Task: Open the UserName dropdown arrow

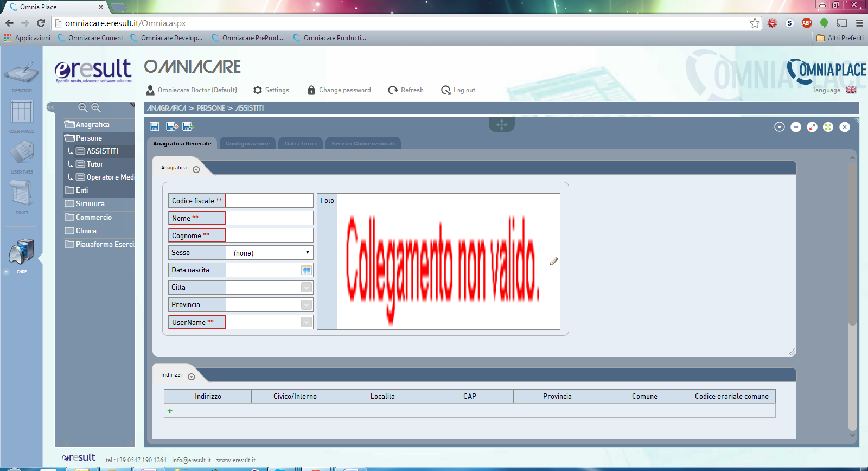Action: pos(307,322)
